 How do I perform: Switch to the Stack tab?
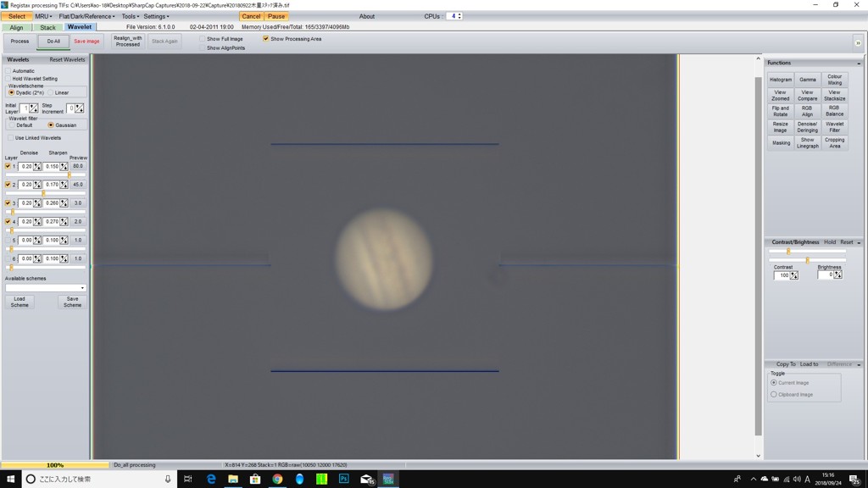pyautogui.click(x=47, y=27)
